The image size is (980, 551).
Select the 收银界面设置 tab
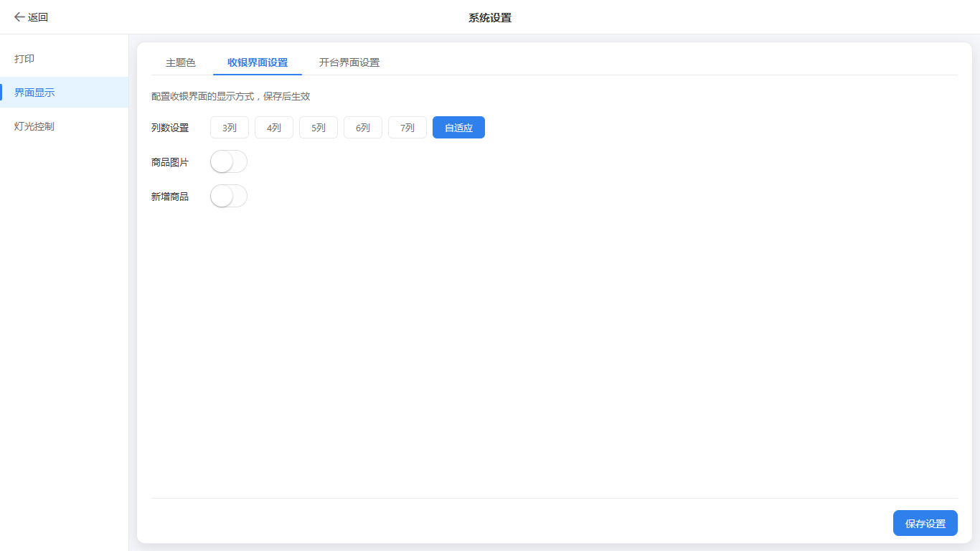[258, 62]
